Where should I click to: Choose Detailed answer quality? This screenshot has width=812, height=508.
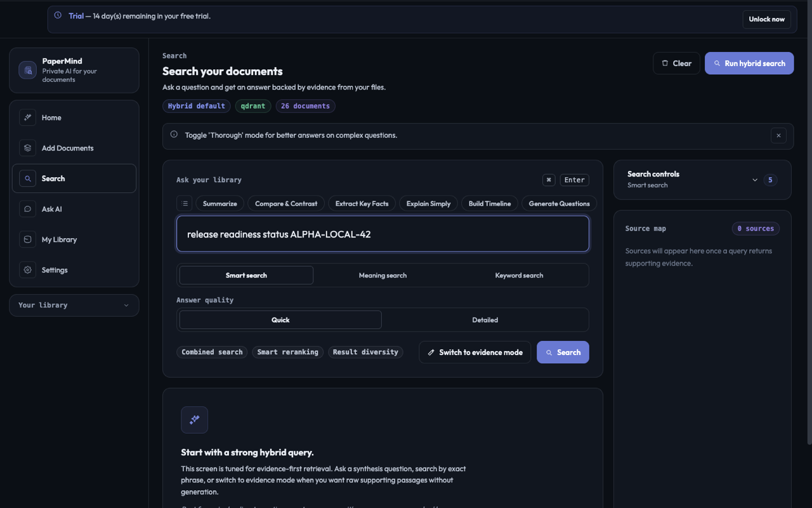tap(485, 320)
